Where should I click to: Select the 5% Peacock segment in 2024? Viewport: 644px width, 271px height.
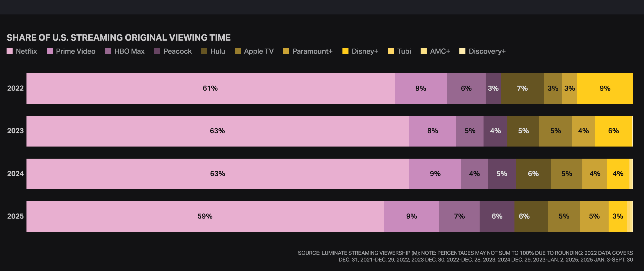point(502,174)
